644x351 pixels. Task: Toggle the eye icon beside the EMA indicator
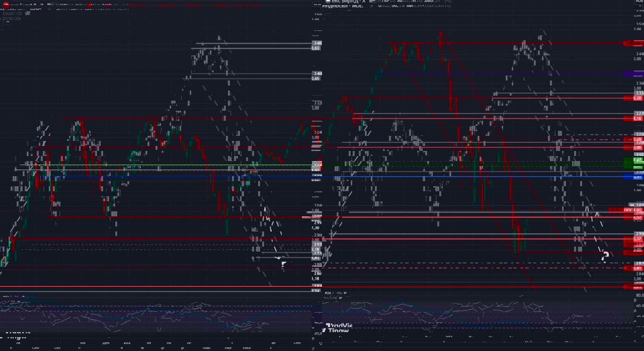[x=28, y=13]
